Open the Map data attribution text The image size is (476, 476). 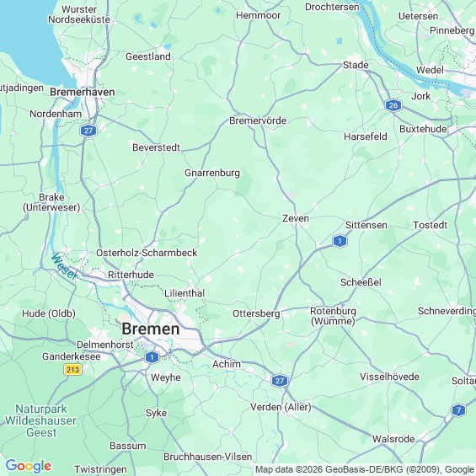(x=365, y=469)
